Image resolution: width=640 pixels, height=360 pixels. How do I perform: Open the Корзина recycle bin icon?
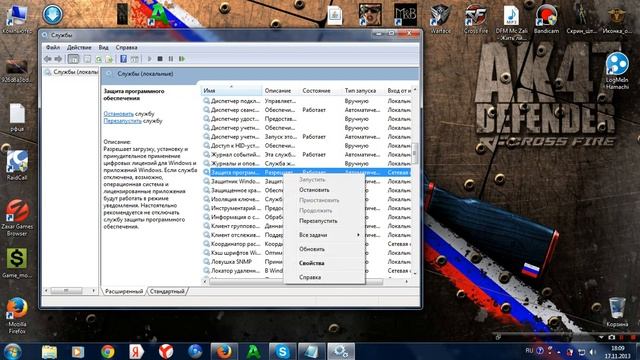(617, 312)
